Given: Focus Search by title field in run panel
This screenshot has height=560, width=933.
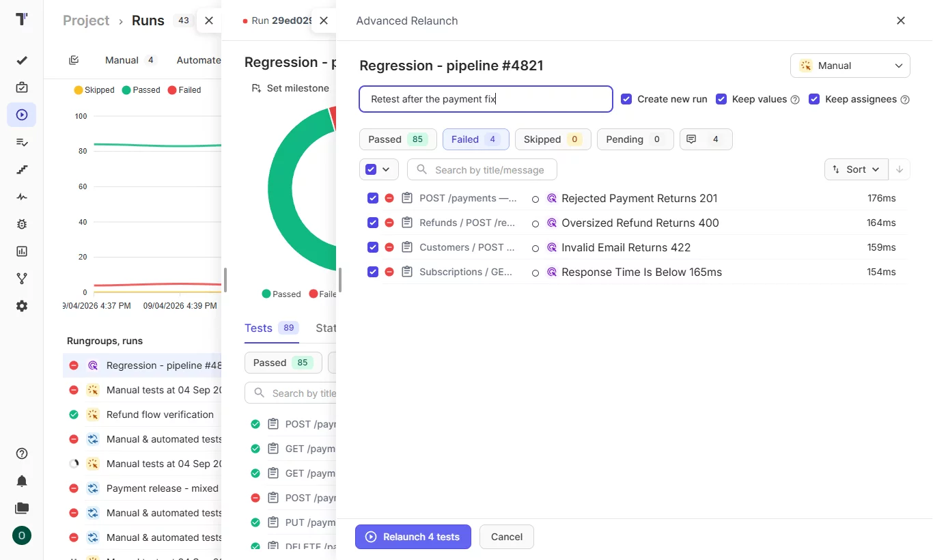Looking at the screenshot, I should (290, 393).
